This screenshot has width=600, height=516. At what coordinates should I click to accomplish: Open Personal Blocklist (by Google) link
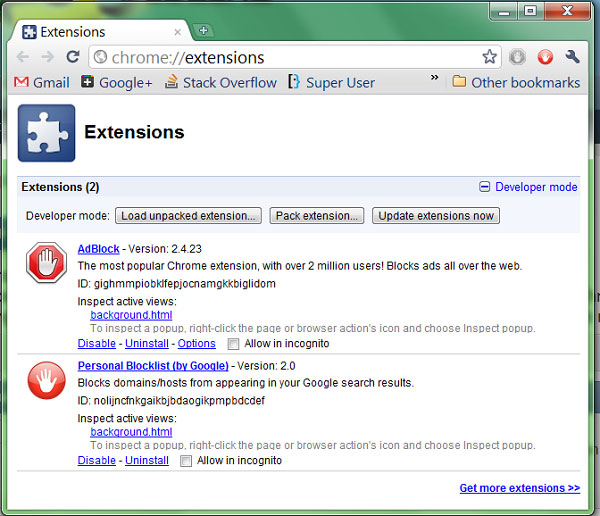(x=153, y=366)
